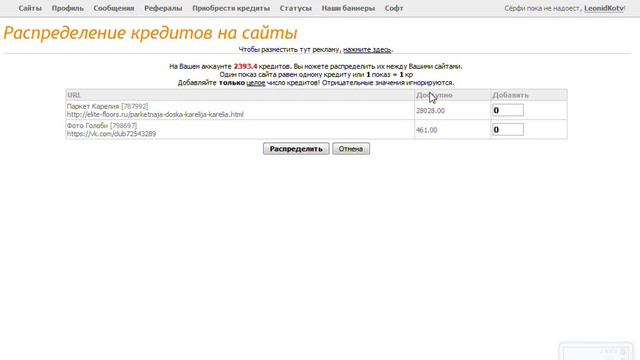Viewport: 640px width, 360px height.
Task: Open the Статусы menu item
Action: click(296, 8)
